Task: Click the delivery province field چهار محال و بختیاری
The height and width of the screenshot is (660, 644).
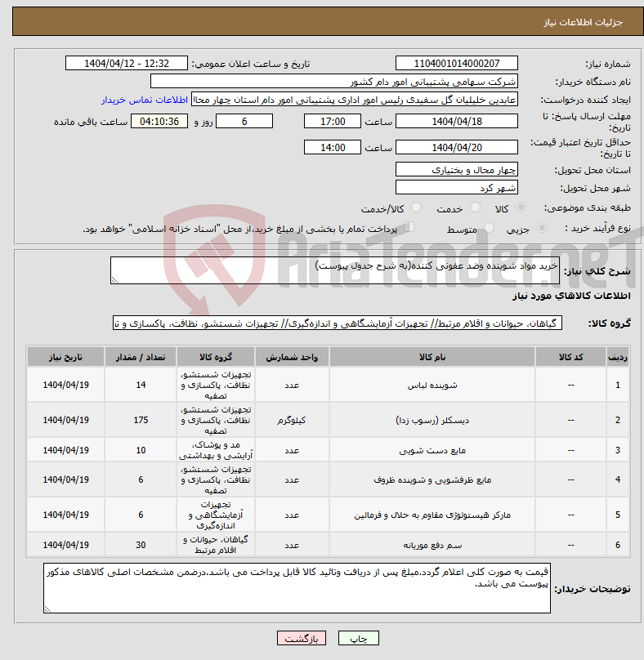Action: click(x=457, y=170)
